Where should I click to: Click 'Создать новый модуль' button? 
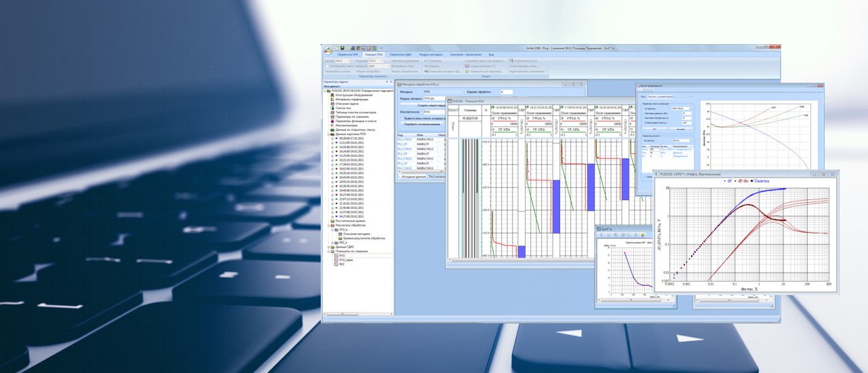431,106
